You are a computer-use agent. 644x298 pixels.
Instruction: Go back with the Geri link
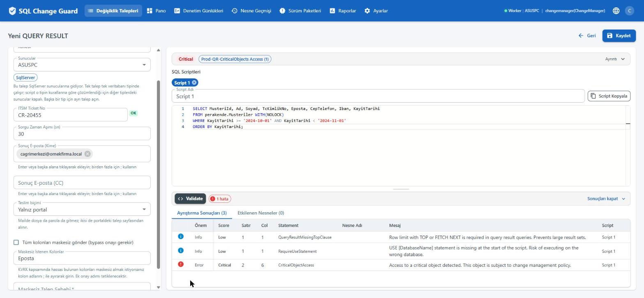click(587, 36)
